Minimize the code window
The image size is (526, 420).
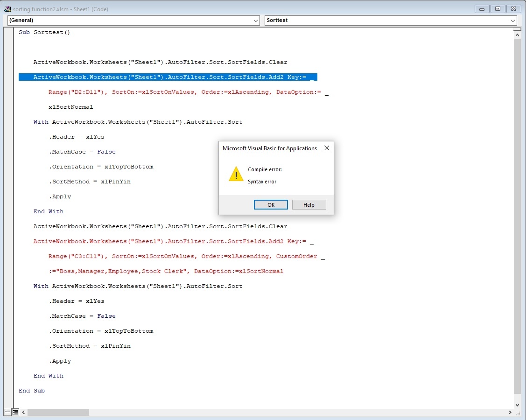(x=482, y=9)
